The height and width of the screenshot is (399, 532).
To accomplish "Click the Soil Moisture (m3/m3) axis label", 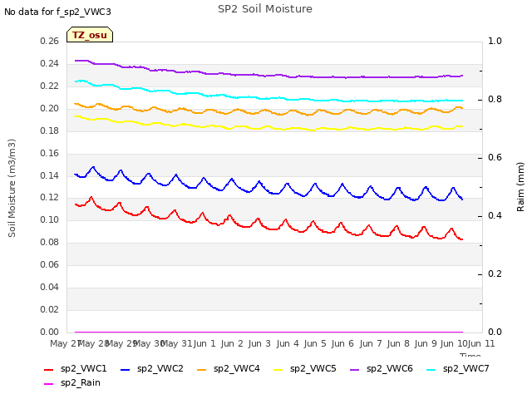I will point(12,188).
